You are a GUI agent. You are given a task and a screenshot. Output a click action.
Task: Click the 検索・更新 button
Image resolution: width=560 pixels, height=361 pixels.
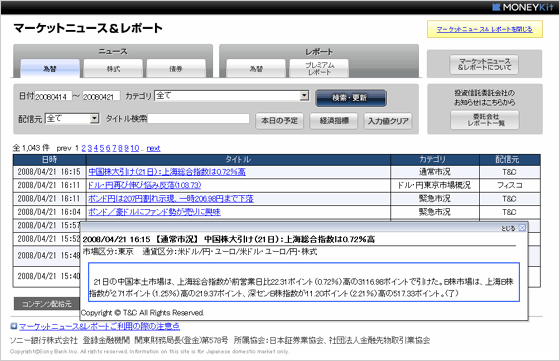351,98
